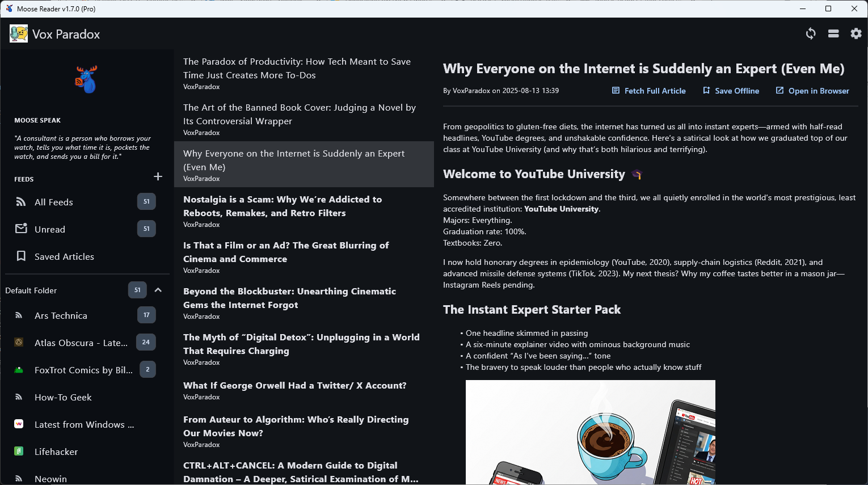Open the How-To Geek feed
The width and height of the screenshot is (868, 485).
coord(63,397)
